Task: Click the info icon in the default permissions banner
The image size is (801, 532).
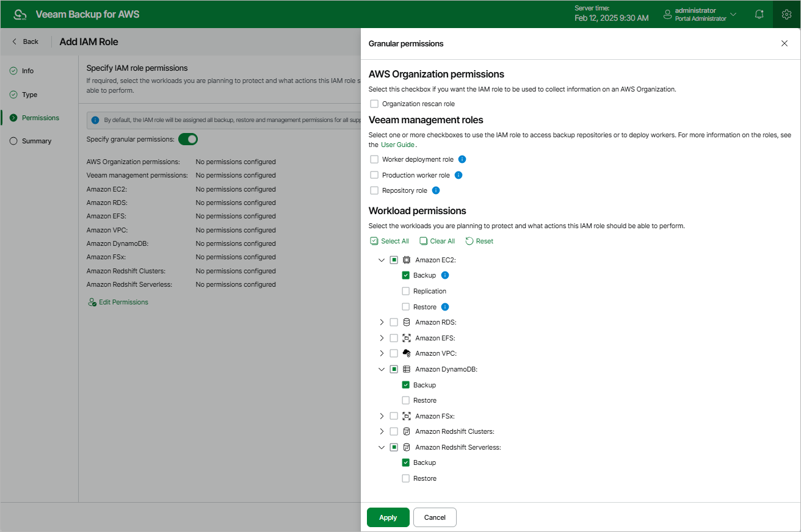Action: [x=95, y=120]
